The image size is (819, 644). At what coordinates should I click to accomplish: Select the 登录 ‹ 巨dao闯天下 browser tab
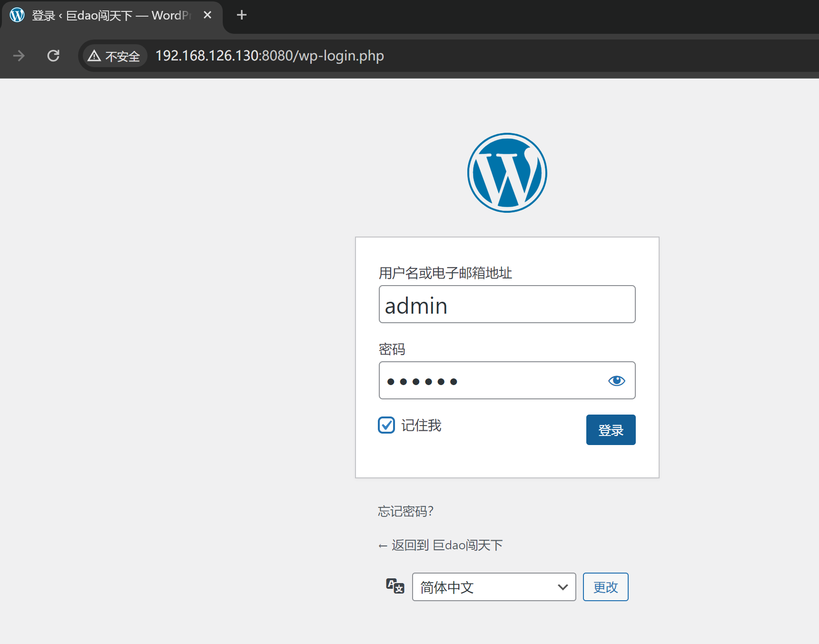(109, 16)
